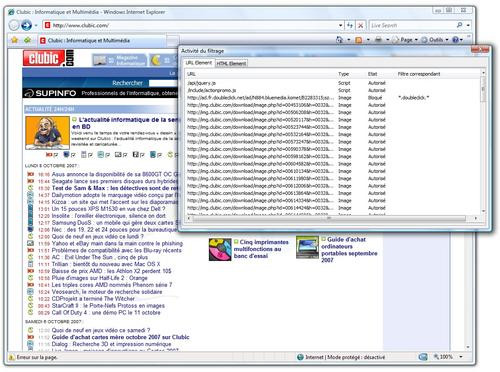Switch to the HTML Element tab

231,63
